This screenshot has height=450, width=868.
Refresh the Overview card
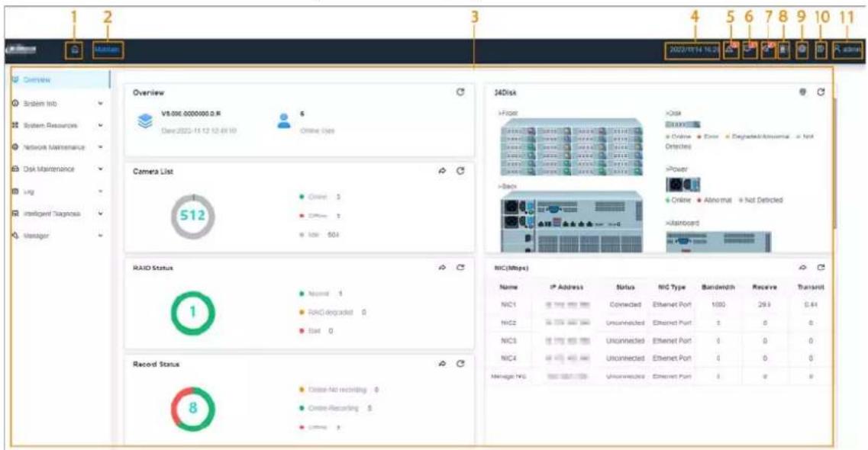click(x=460, y=92)
